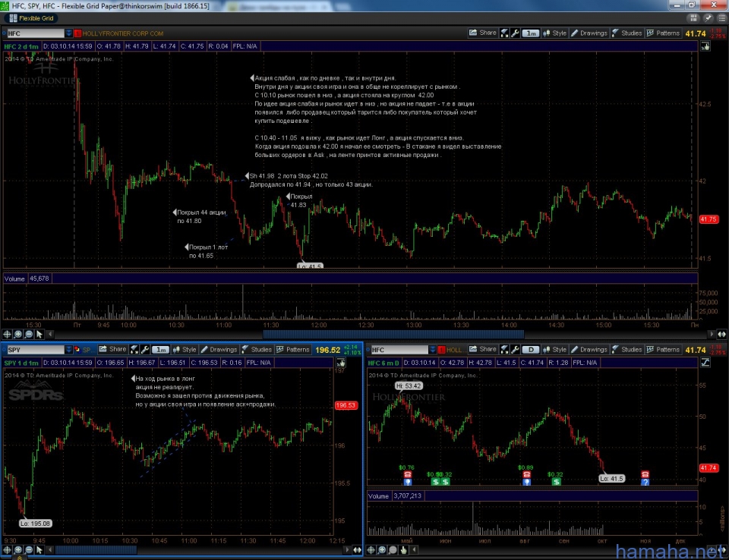Expand the symbol dropdown arrow in HFC daily chart
729x560 pixels.
[432, 350]
